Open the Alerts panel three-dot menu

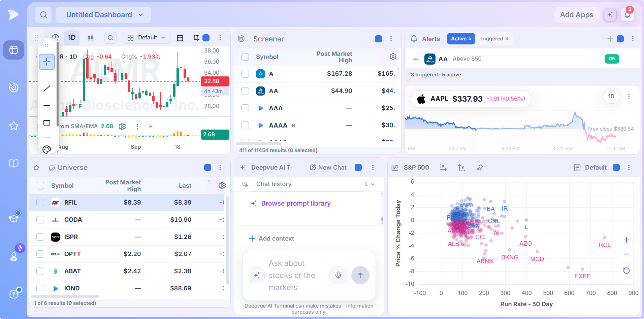(633, 39)
